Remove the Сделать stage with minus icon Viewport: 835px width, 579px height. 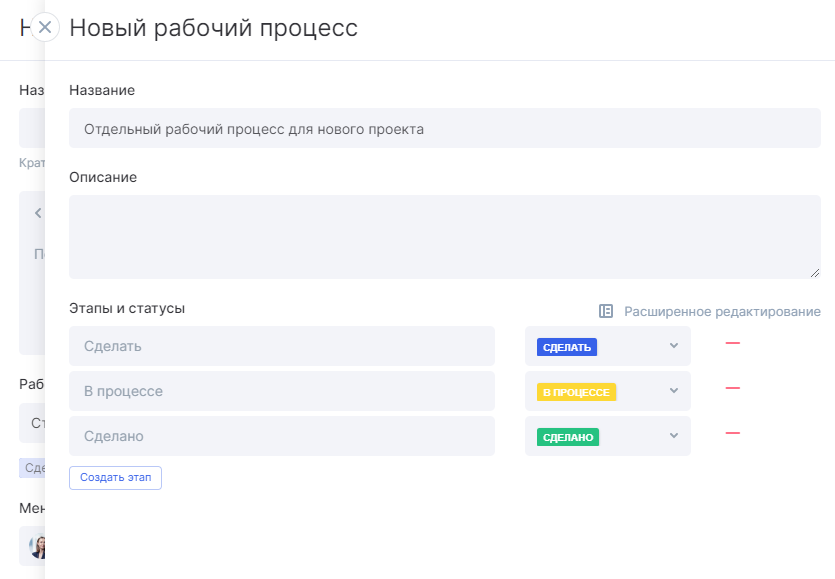click(x=733, y=343)
